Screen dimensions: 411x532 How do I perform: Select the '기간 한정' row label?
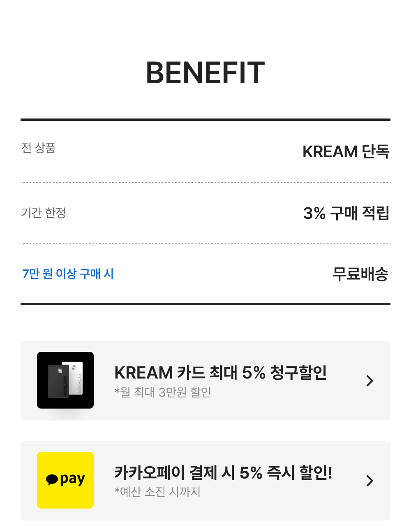coord(43,213)
